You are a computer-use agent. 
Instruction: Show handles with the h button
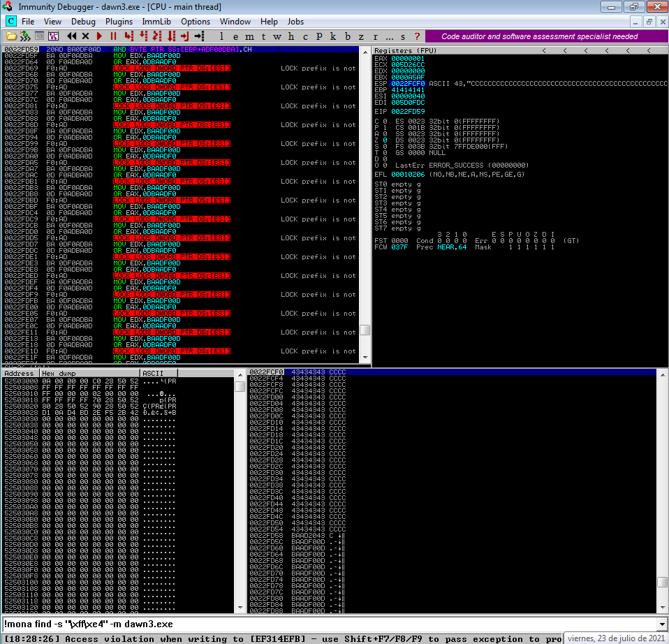click(291, 36)
